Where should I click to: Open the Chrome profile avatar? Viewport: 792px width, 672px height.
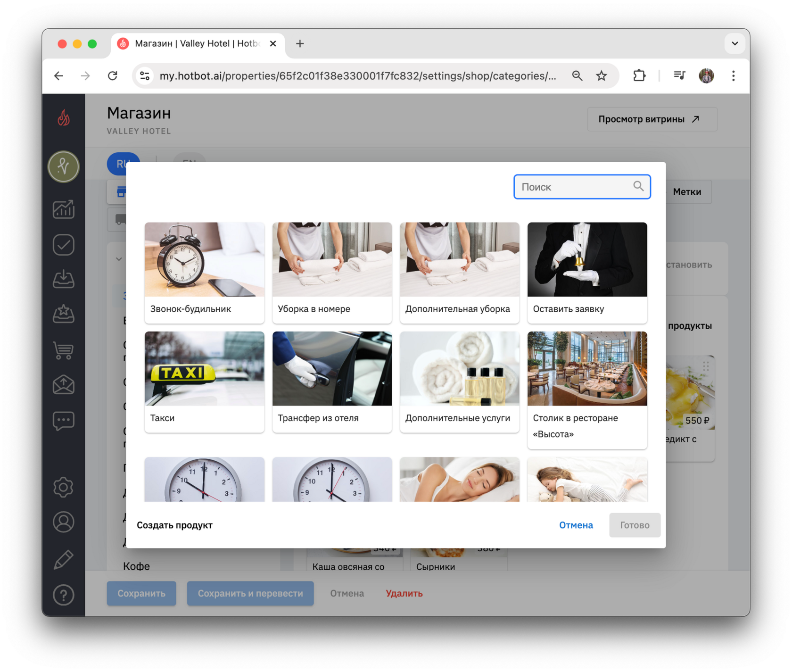706,76
